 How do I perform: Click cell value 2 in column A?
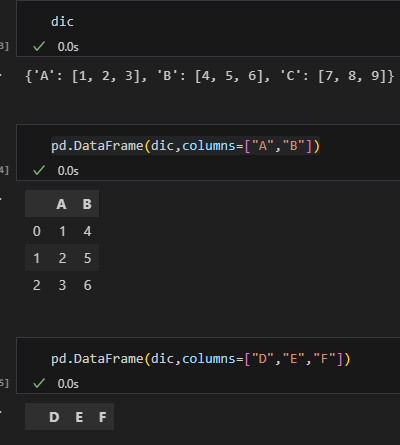click(62, 258)
